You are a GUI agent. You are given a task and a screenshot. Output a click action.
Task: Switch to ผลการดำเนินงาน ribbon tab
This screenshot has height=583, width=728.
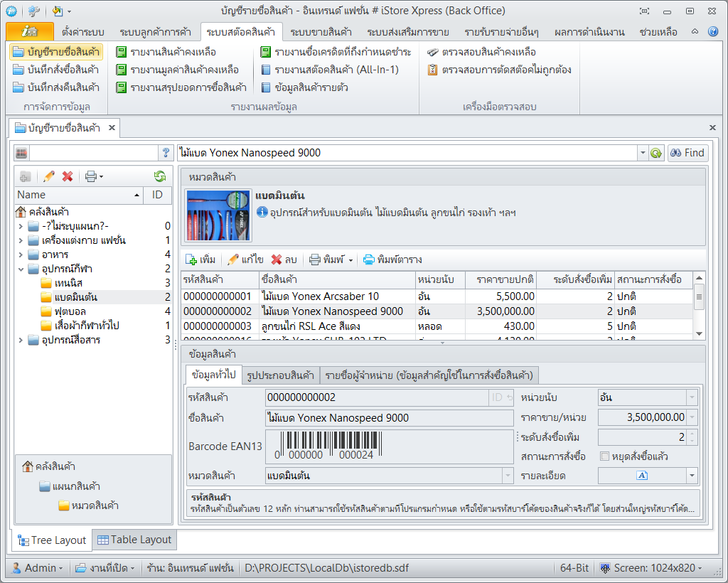[589, 32]
